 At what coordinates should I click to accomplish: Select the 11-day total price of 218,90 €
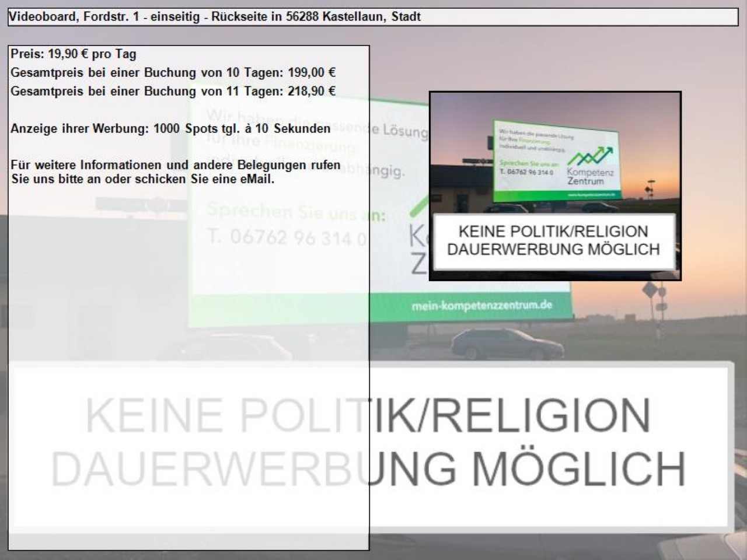point(173,92)
